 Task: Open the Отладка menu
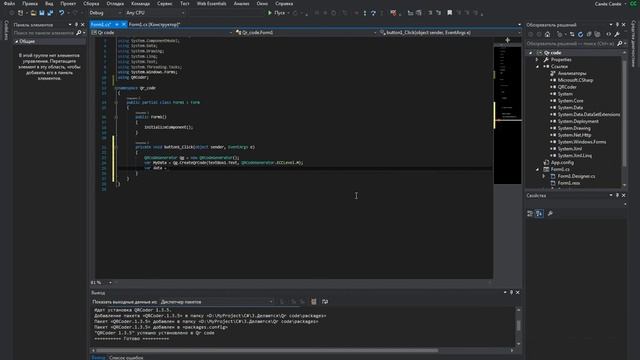coord(115,4)
